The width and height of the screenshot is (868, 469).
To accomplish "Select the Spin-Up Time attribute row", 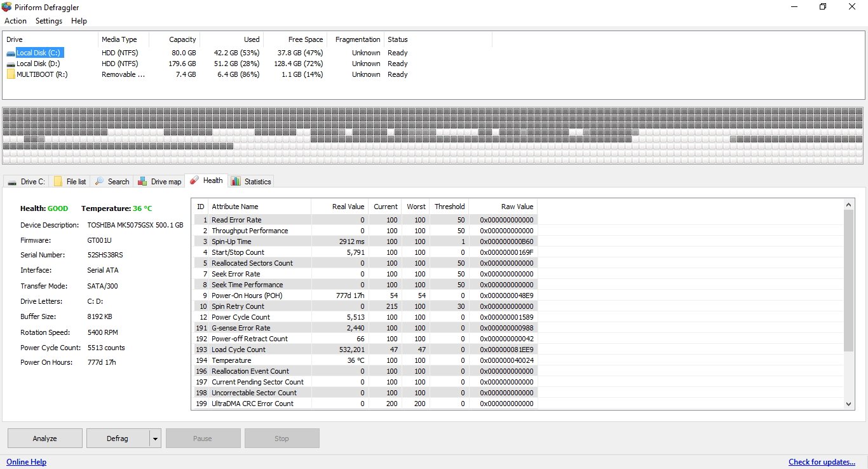I will click(365, 241).
